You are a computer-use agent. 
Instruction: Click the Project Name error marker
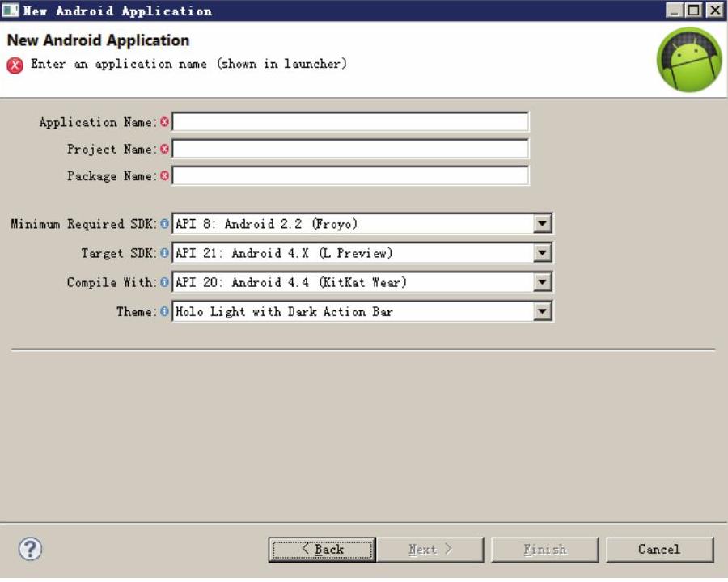click(164, 149)
